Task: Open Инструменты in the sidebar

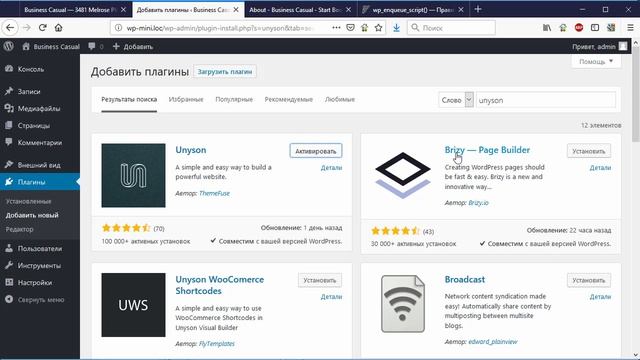Action: point(40,266)
